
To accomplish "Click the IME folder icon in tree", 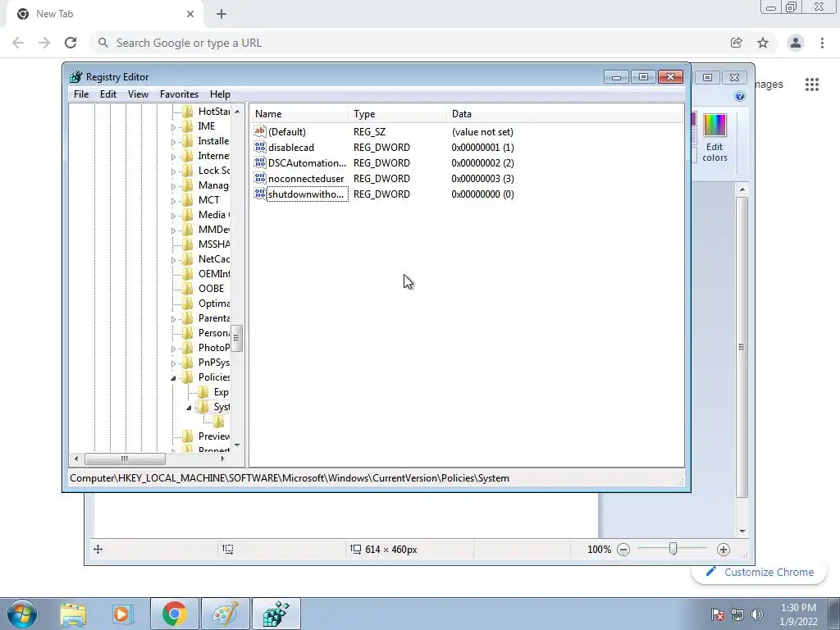I will click(188, 126).
